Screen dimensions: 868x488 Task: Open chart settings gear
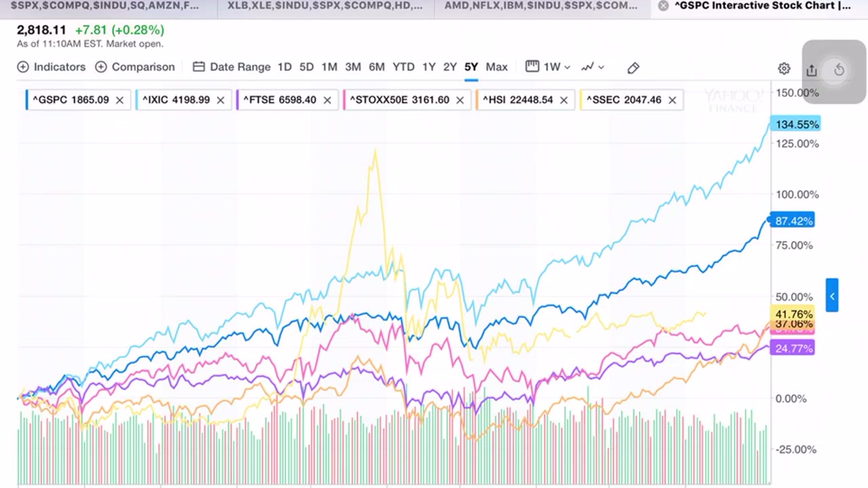[x=784, y=68]
